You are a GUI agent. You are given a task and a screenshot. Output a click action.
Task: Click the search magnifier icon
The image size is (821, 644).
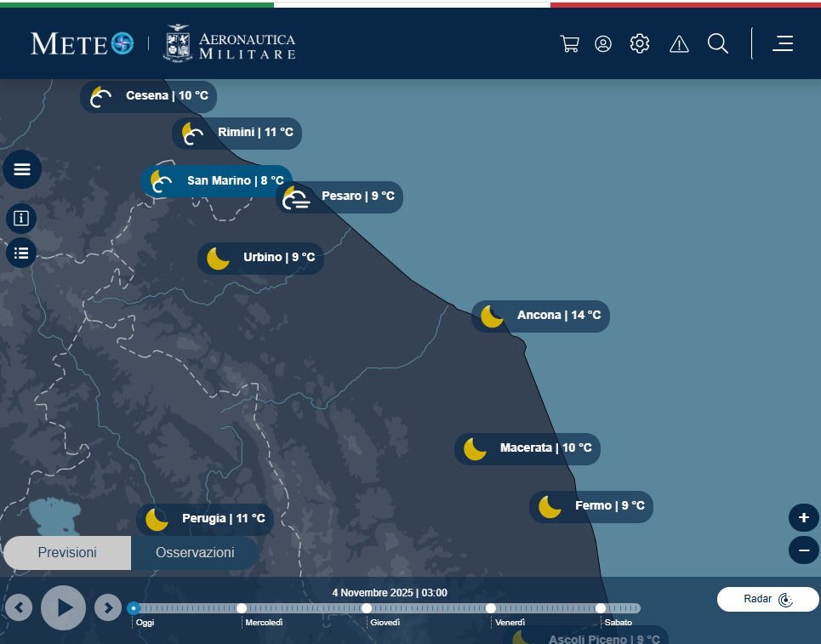[718, 44]
